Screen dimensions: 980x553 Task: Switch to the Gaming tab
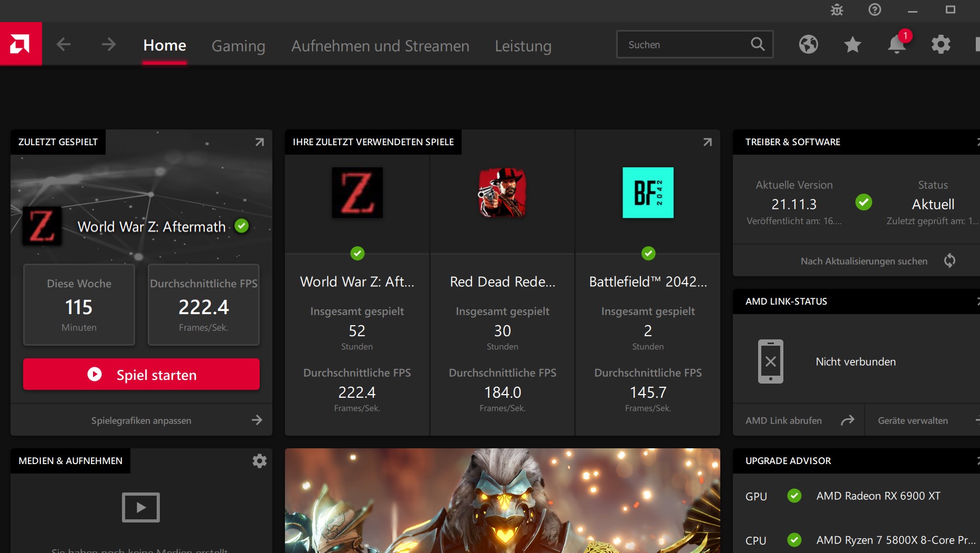(238, 46)
